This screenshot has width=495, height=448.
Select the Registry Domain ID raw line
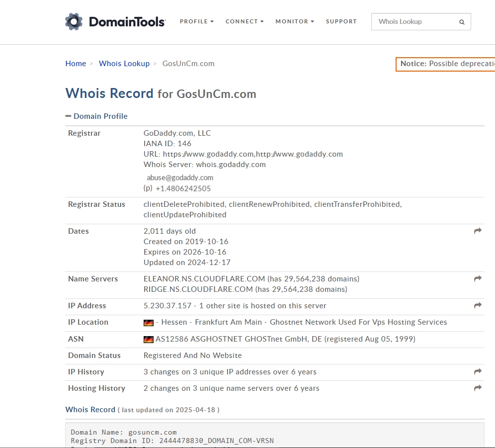pos(172,441)
